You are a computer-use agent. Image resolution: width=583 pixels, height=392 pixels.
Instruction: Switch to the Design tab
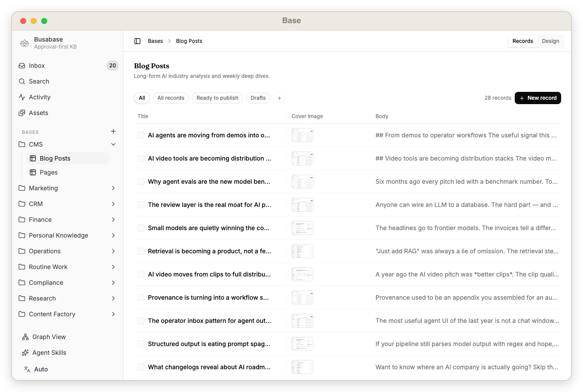click(x=550, y=41)
